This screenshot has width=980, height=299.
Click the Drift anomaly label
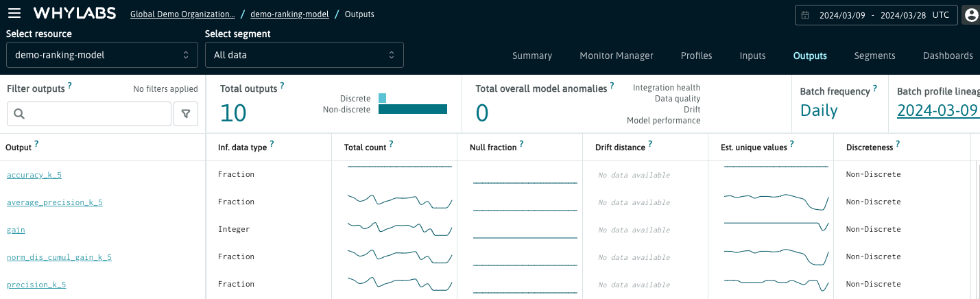click(692, 109)
